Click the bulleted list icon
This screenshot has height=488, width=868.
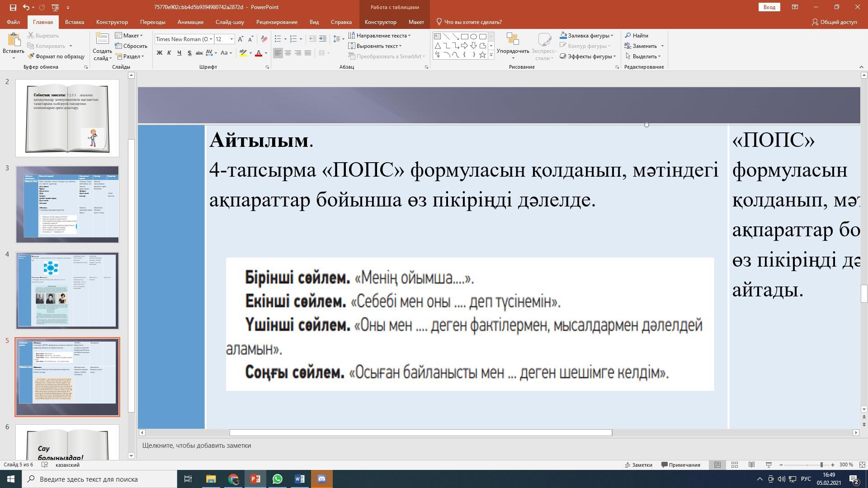(x=278, y=39)
